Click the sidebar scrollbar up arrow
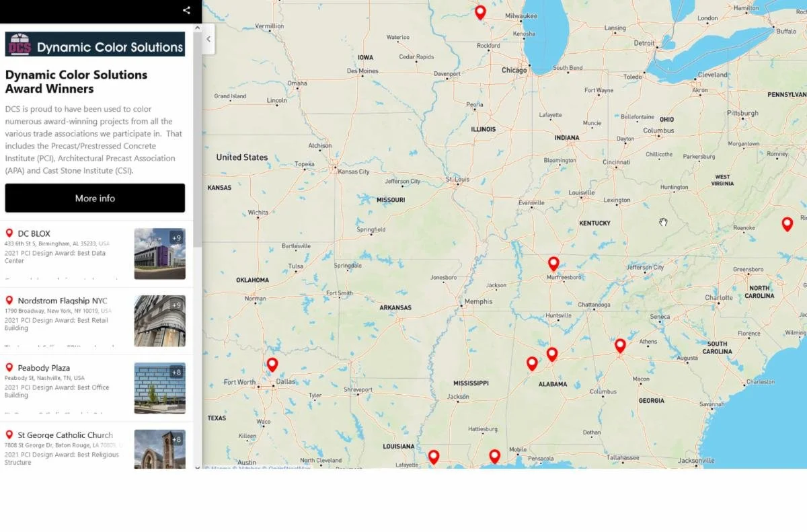The height and width of the screenshot is (532, 807). [x=197, y=28]
